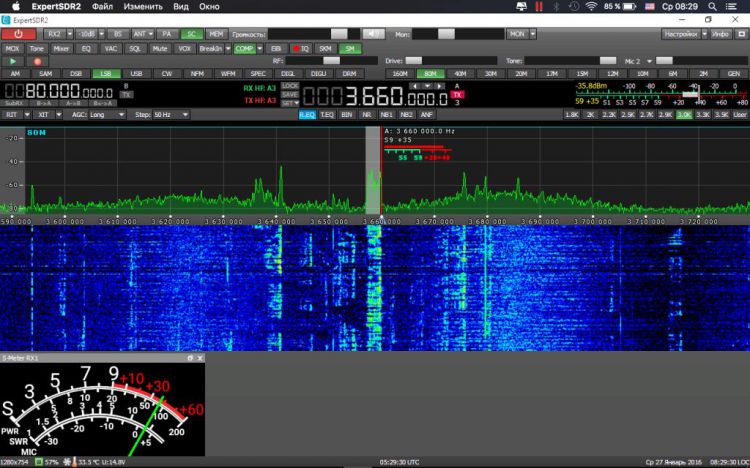Click the SAVE frequency button

click(290, 94)
